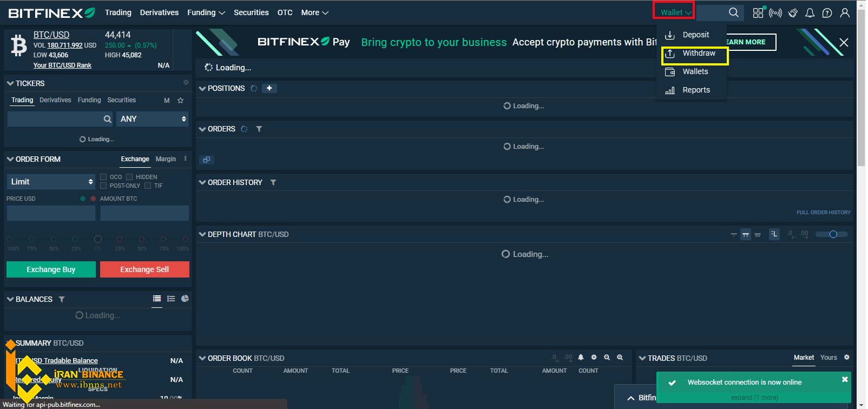Open order book settings gear
This screenshot has width=868, height=409.
(x=594, y=358)
